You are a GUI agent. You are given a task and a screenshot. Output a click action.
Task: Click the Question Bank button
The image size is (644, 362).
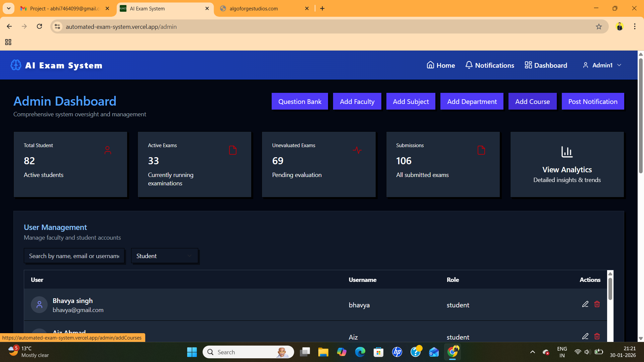[300, 101]
